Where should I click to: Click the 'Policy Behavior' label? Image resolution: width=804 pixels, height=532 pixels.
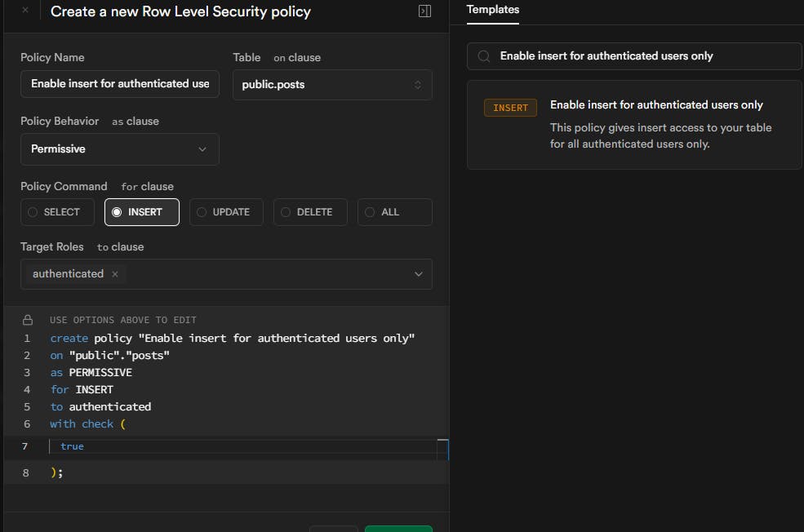coord(60,121)
